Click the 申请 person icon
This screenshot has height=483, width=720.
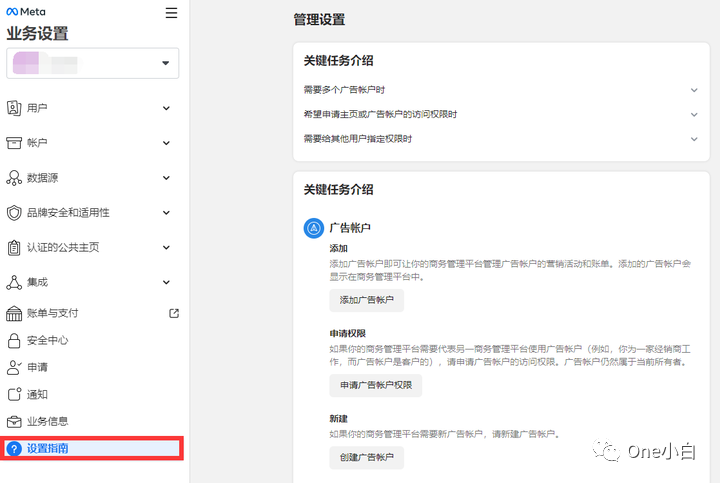pyautogui.click(x=14, y=367)
